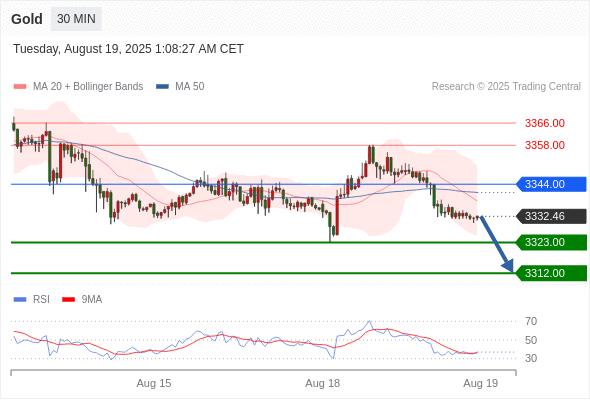Screen dimensions: 590x400
Task: Click the MA 20 + Bollinger Bands legend swatch
Action: [x=20, y=87]
